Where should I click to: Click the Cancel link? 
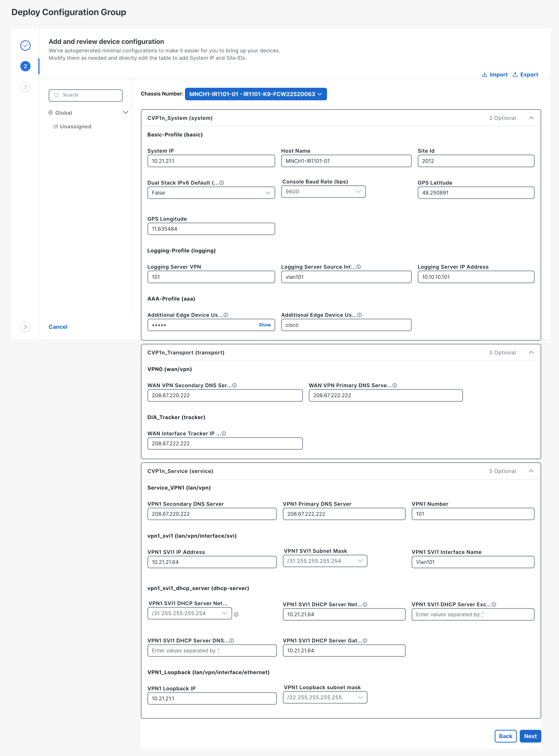click(58, 327)
